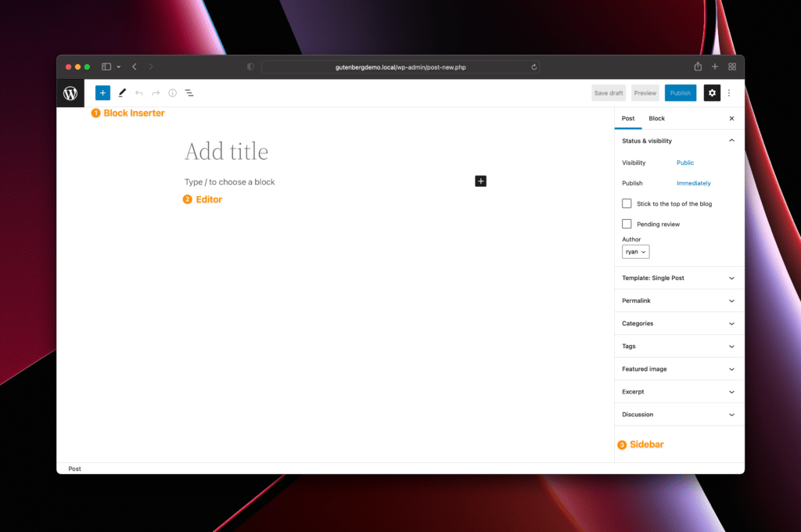Click the Public visibility link
Screen dimensions: 801x532
685,163
